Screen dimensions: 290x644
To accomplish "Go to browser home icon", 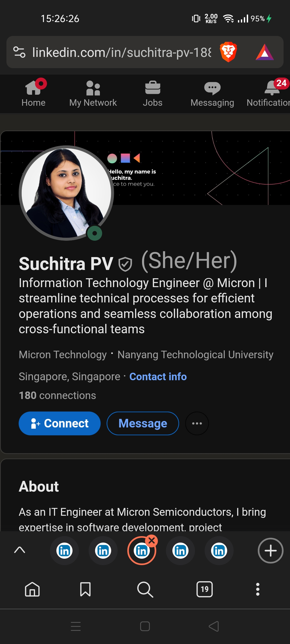I will point(32,589).
